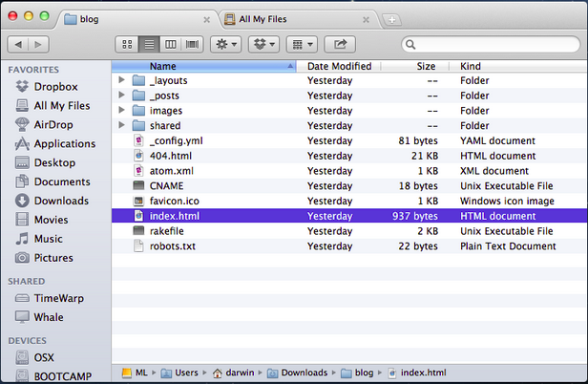The width and height of the screenshot is (588, 384).
Task: Open the item arrangement dropdown
Action: (302, 44)
